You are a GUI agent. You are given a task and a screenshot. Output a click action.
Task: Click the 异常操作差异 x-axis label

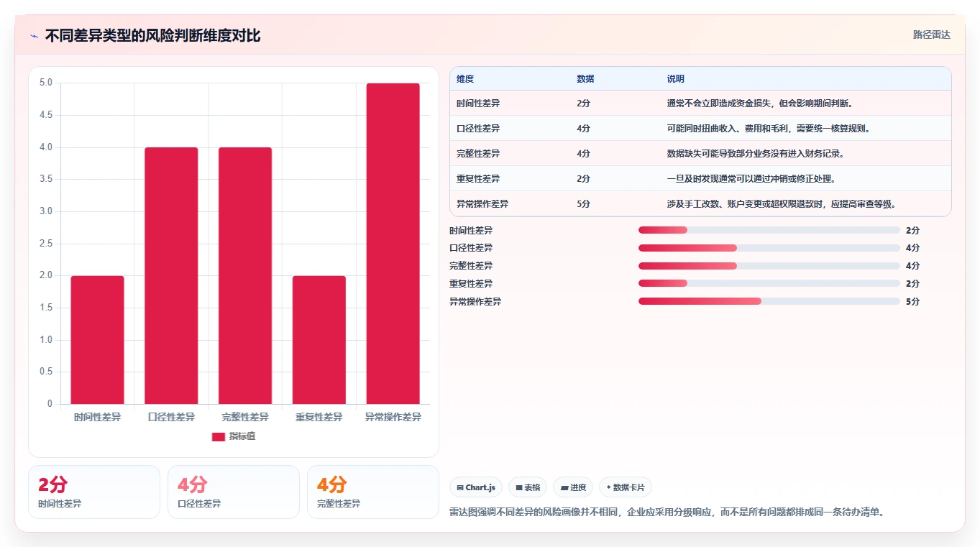pos(393,418)
